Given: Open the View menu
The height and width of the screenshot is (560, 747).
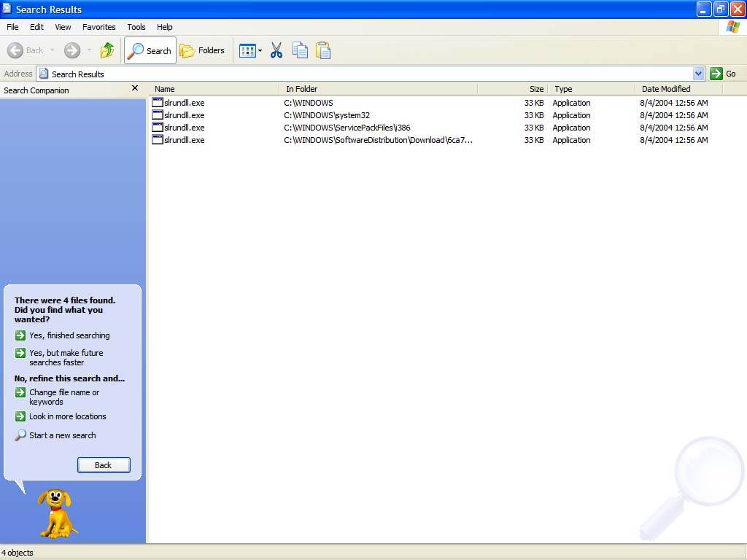Looking at the screenshot, I should [x=63, y=27].
